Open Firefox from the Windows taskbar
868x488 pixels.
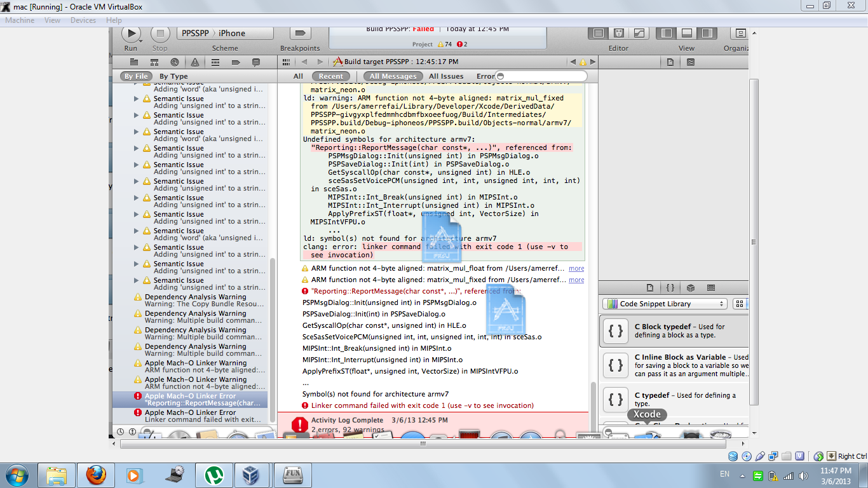coord(95,475)
